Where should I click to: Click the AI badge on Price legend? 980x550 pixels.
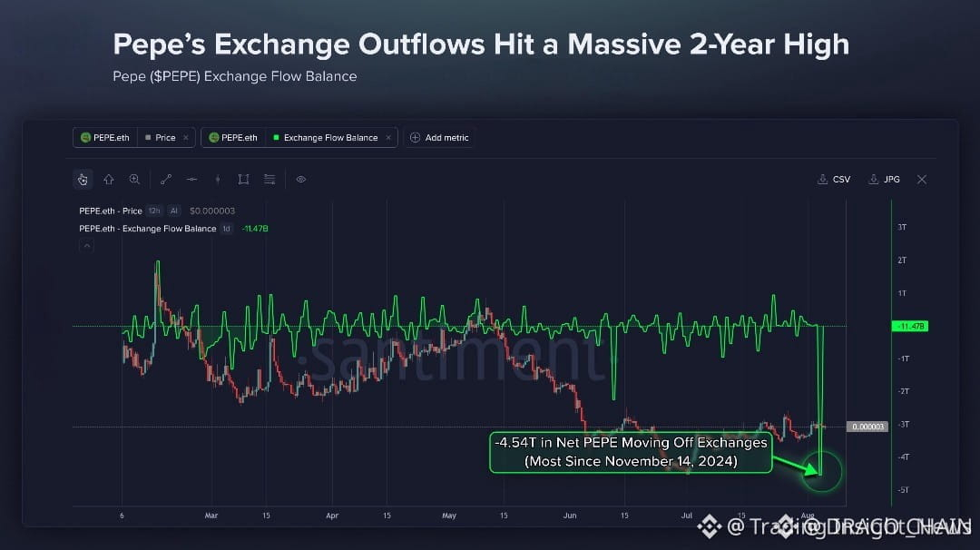pos(173,211)
